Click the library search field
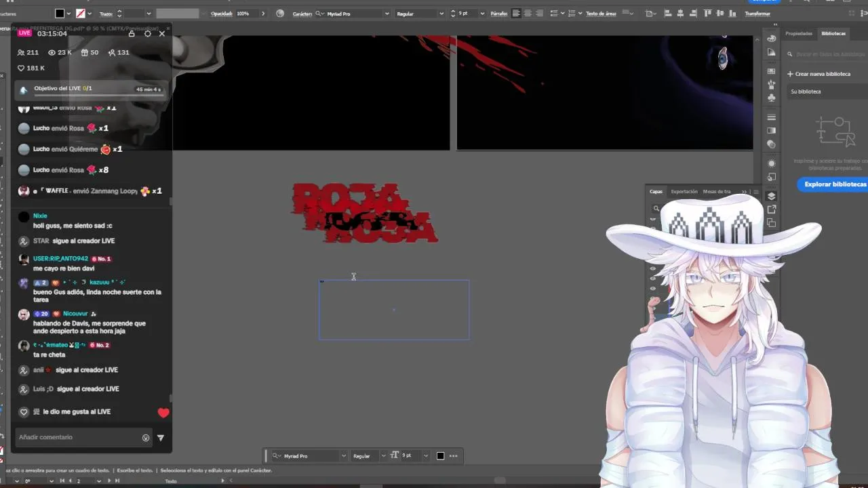 tap(829, 54)
